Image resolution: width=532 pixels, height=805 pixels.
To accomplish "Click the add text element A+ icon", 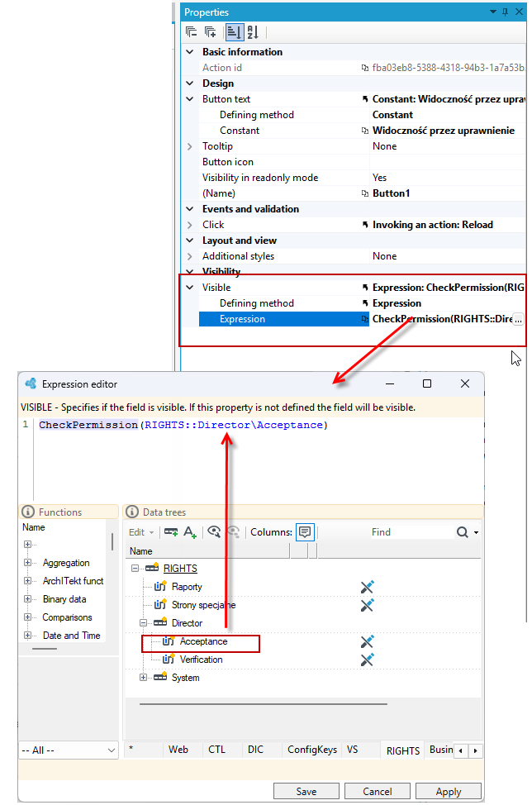I will click(190, 532).
